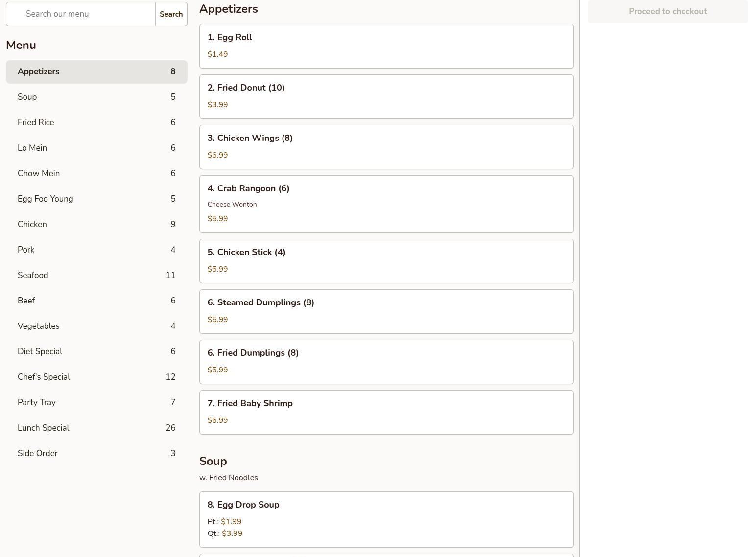Add Egg Roll item
Screen dimensions: 756x557
click(x=386, y=46)
